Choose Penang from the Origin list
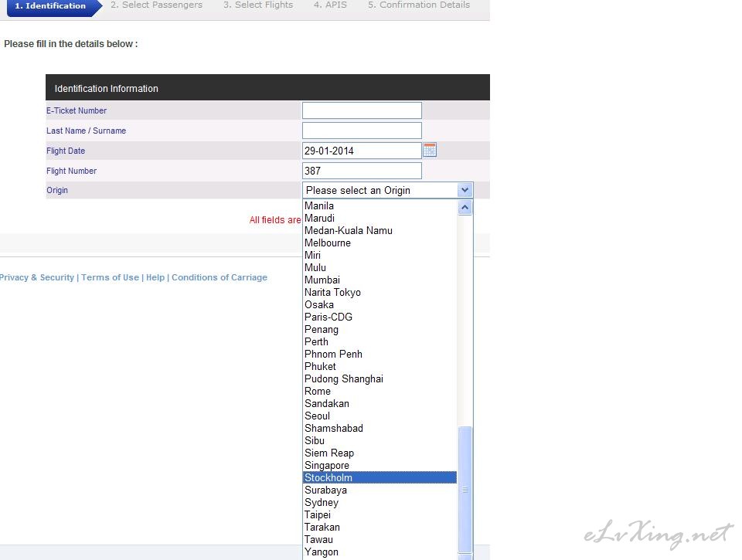Screen dimensions: 742x560 (380, 329)
